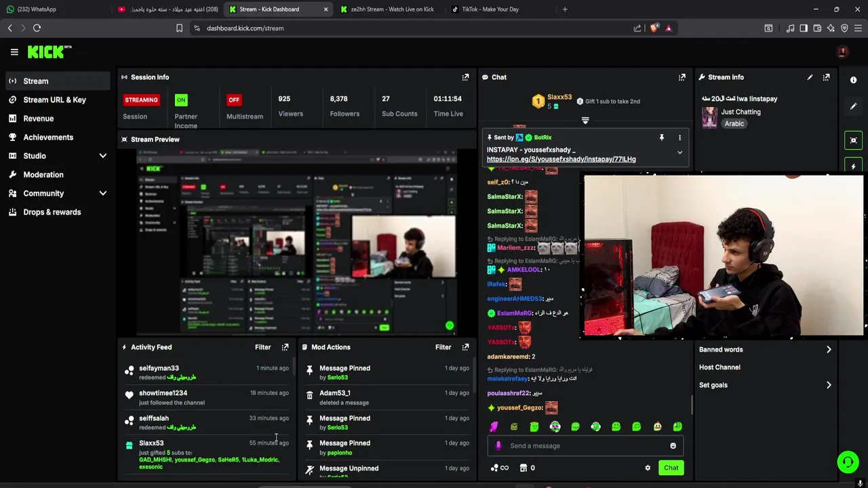This screenshot has height=488, width=868.
Task: Expand the Community sidebar section
Action: coord(103,193)
